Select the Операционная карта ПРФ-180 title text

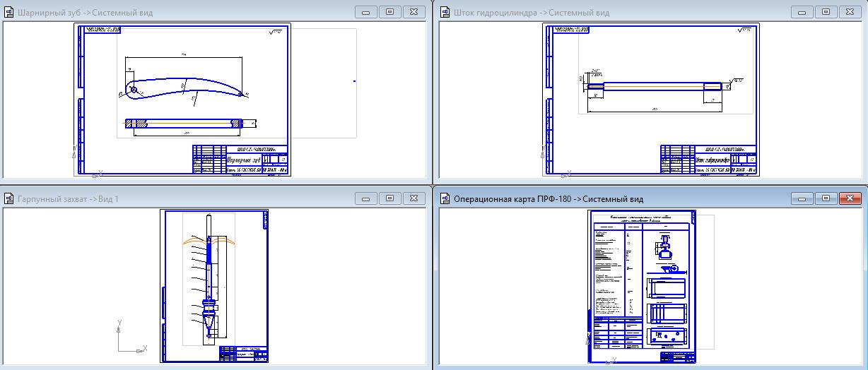(x=549, y=199)
